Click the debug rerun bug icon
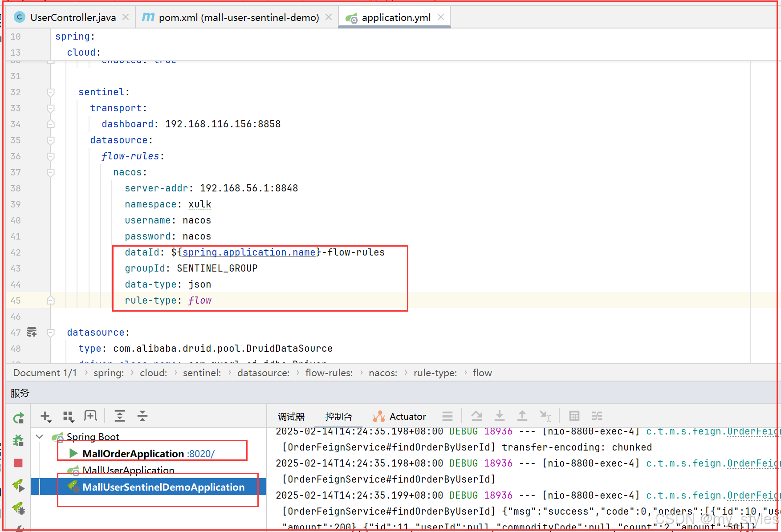Image resolution: width=781 pixels, height=532 pixels. tap(18, 441)
